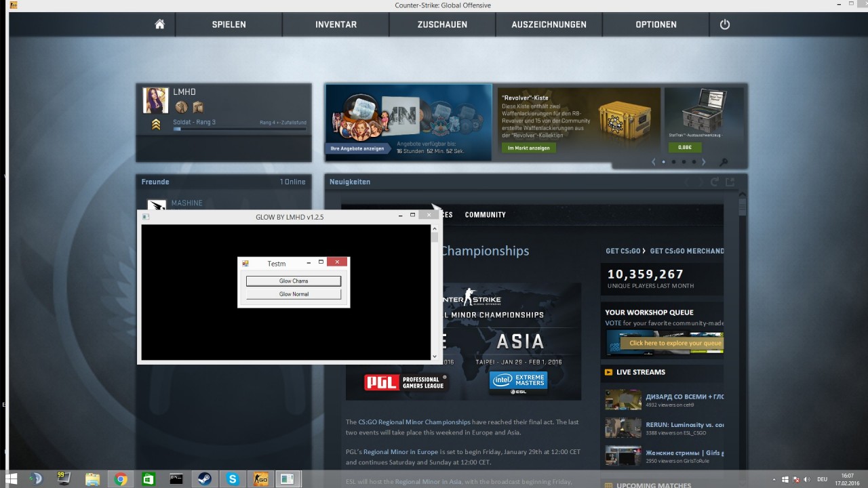Select the third store page dot

click(x=684, y=162)
